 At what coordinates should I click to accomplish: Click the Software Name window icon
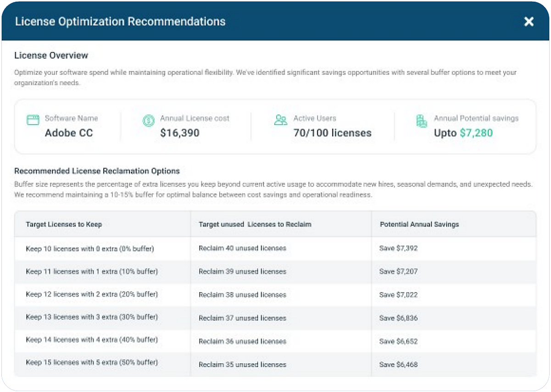[33, 120]
